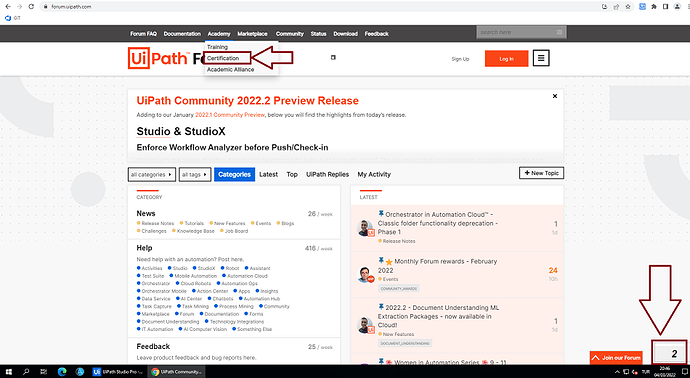Open the News category
Viewport: 690px width, 378px height.
click(x=146, y=213)
